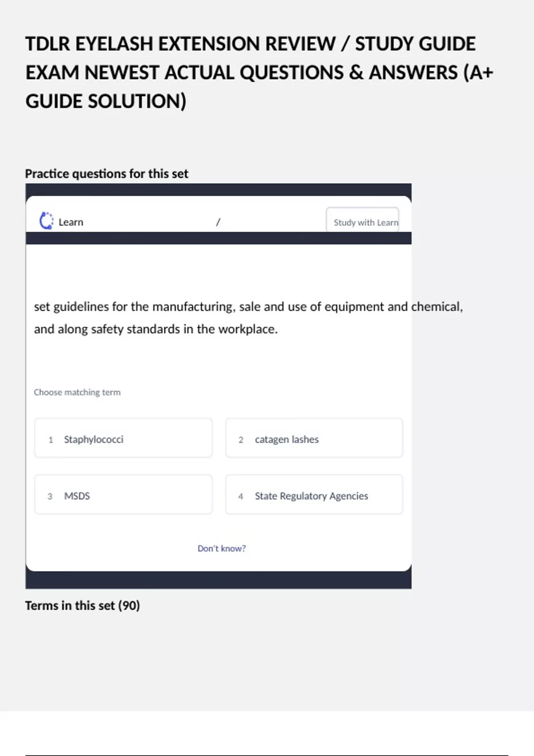Screen dimensions: 534x756
Task: Select the State Regulatory Agencies answer
Action: point(314,495)
